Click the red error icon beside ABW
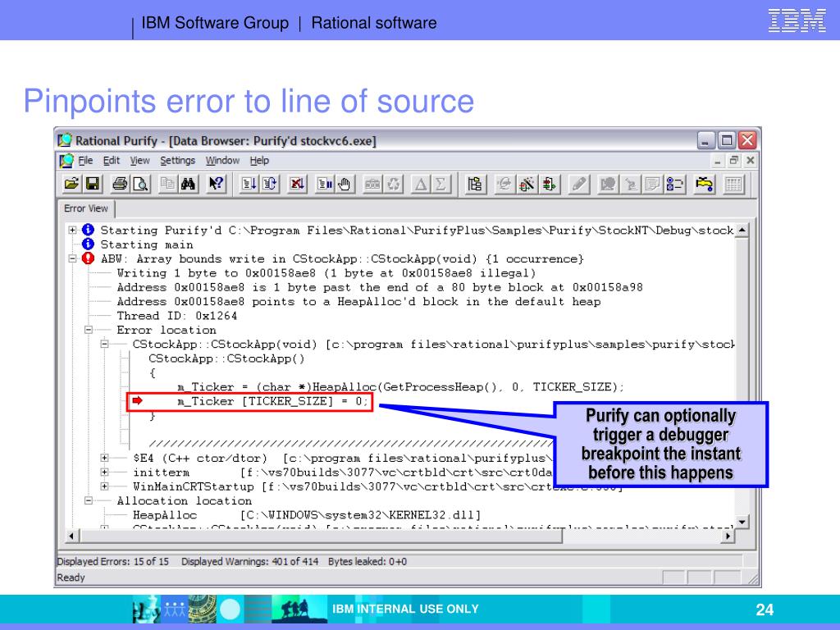 point(88,258)
